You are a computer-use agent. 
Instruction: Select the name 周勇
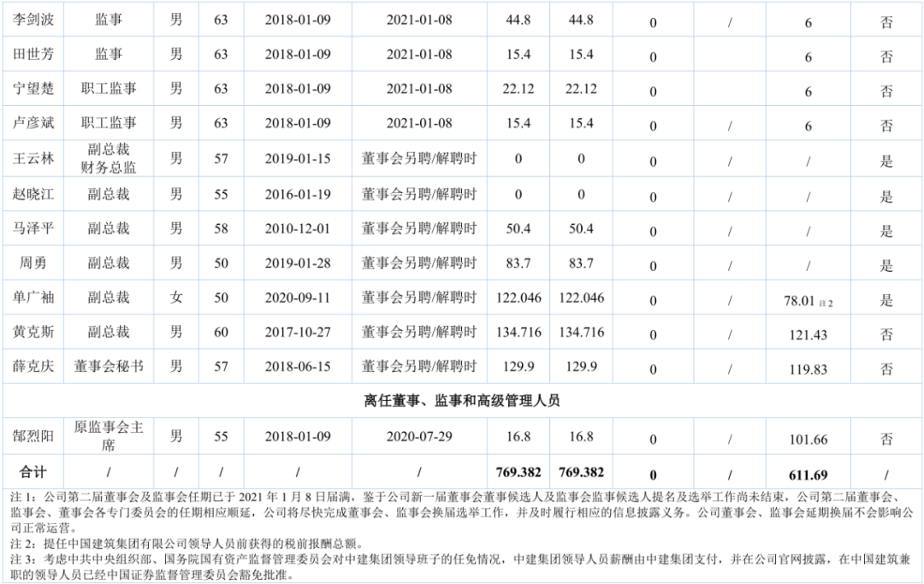[x=33, y=263]
